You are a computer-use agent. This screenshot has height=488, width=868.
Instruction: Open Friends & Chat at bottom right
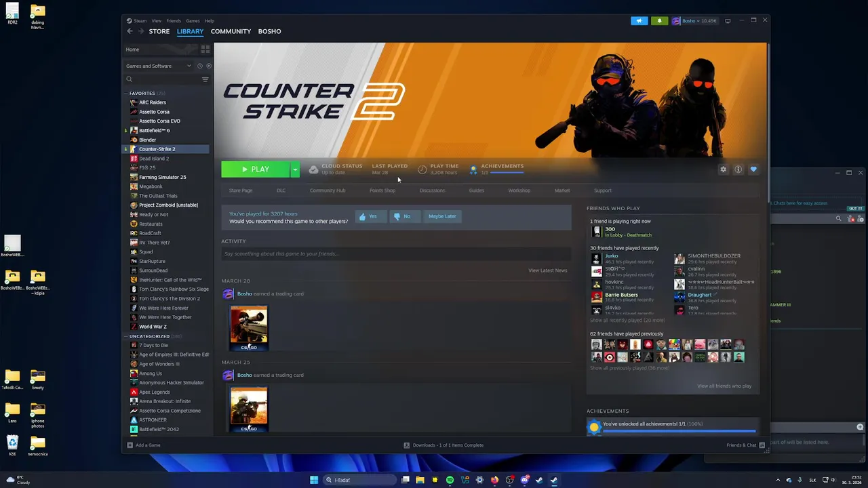click(746, 445)
